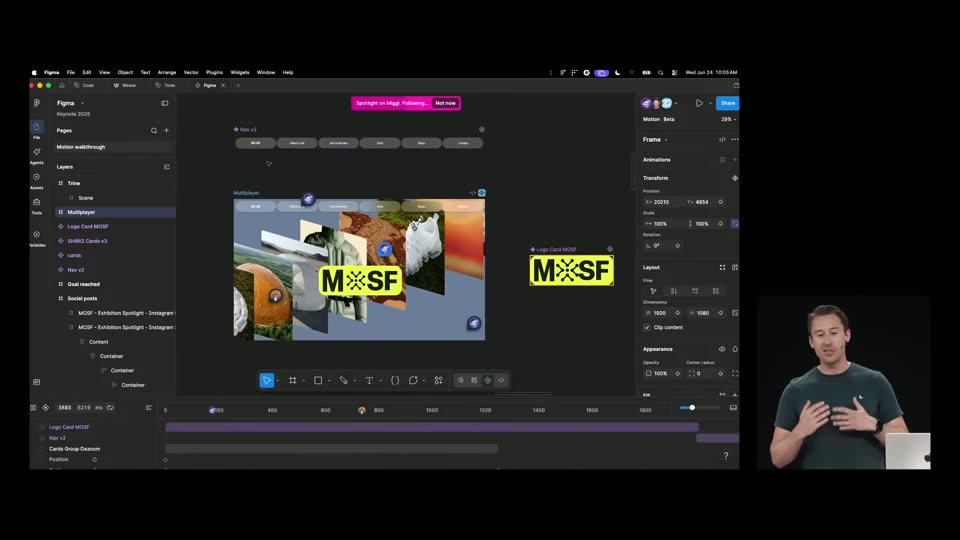Viewport: 960px width, 540px height.
Task: Open shape tools dropdown arrow
Action: point(329,381)
